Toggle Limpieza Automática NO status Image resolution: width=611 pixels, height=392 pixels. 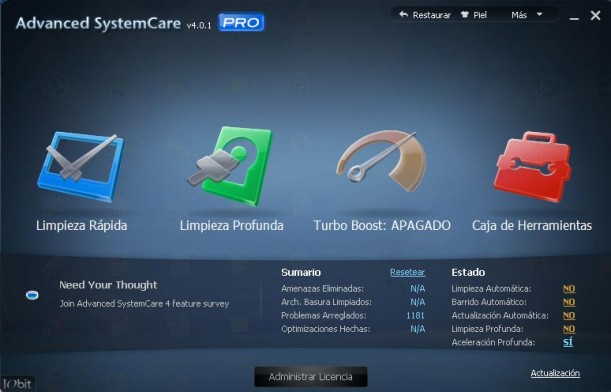[569, 289]
